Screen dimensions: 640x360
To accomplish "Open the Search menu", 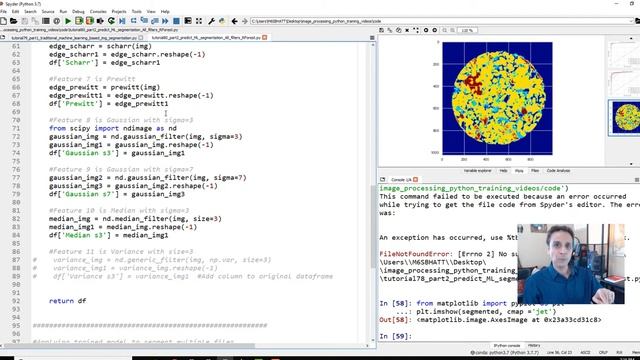I will point(30,11).
